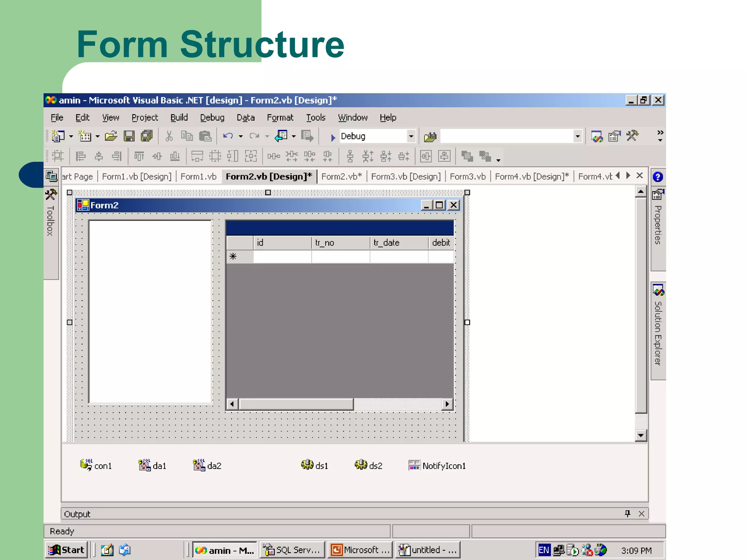Viewport: 747px width, 560px height.
Task: Switch to SQL Server taskbar window
Action: click(x=292, y=550)
